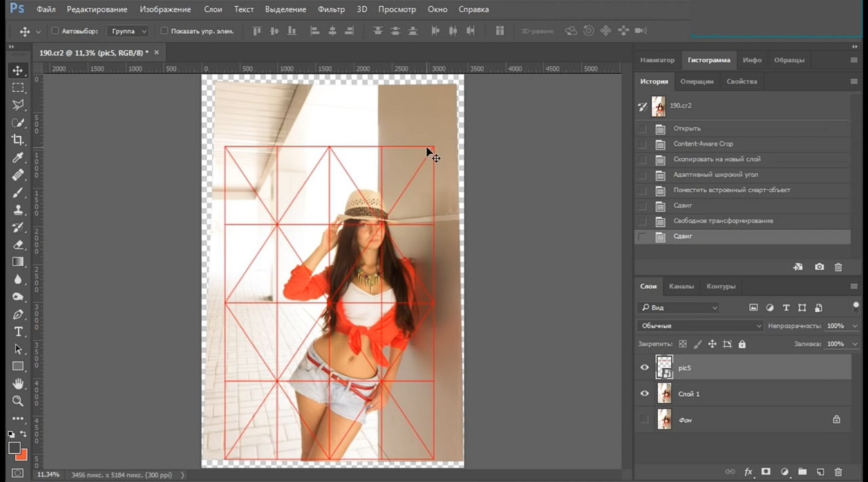Screen dimensions: 868x482
Task: Create new snapshot camera icon in History
Action: [819, 267]
